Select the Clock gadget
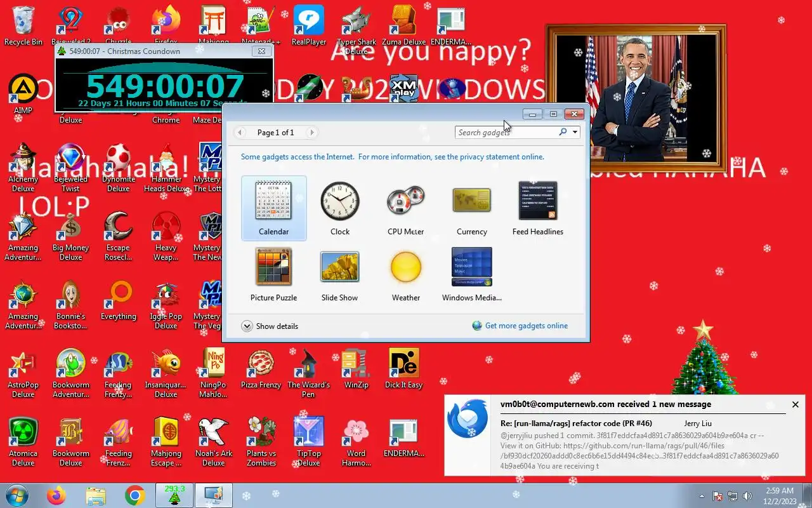The image size is (812, 508). (x=340, y=208)
